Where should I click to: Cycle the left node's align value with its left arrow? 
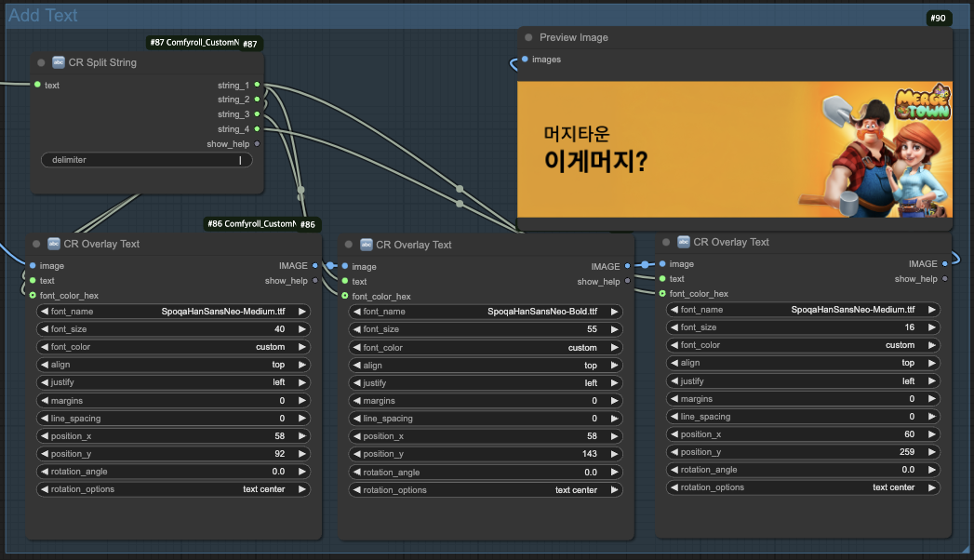[45, 365]
